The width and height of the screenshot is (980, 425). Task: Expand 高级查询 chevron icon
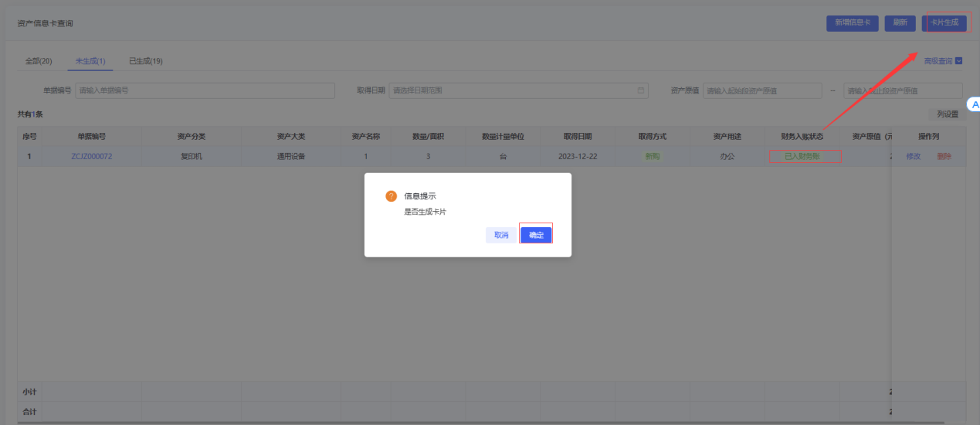point(958,60)
